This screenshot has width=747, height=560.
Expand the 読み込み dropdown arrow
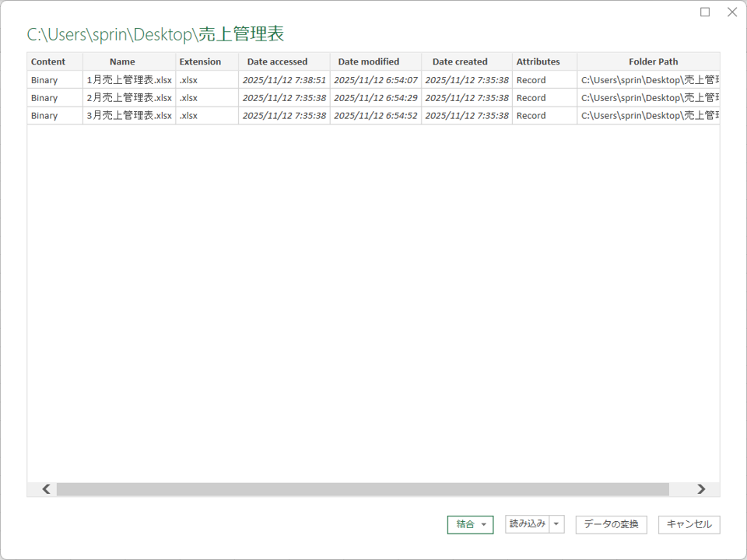pos(556,525)
